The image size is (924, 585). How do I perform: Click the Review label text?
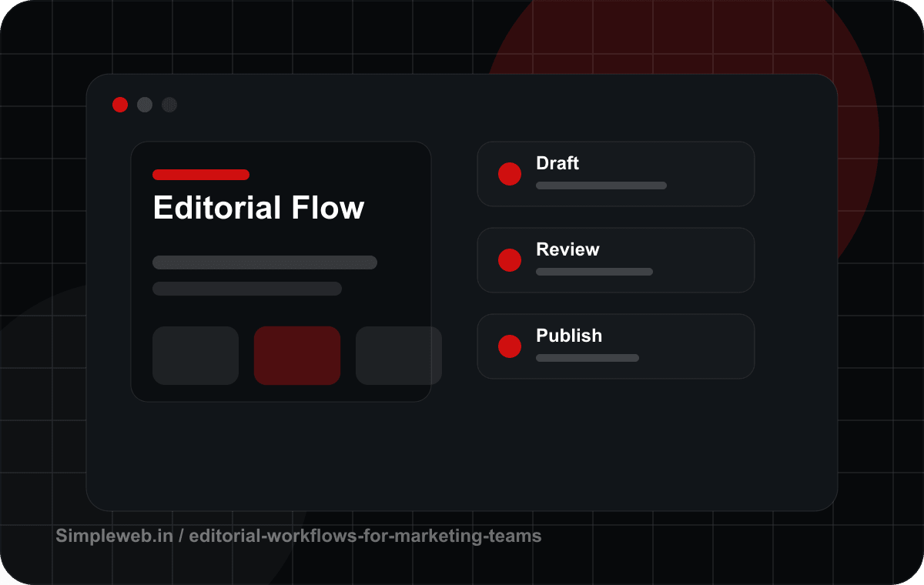[x=567, y=249]
